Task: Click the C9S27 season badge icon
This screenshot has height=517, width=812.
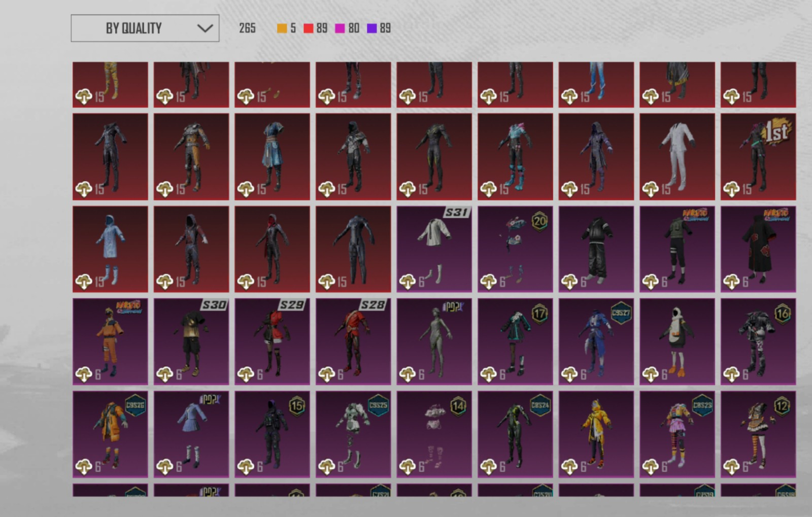Action: point(621,313)
